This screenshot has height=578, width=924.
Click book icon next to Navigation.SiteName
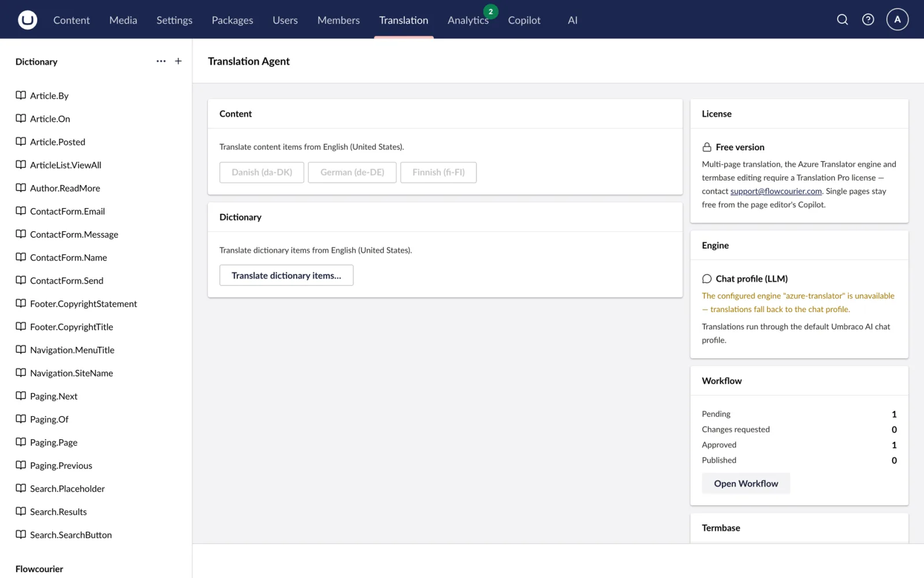tap(21, 373)
